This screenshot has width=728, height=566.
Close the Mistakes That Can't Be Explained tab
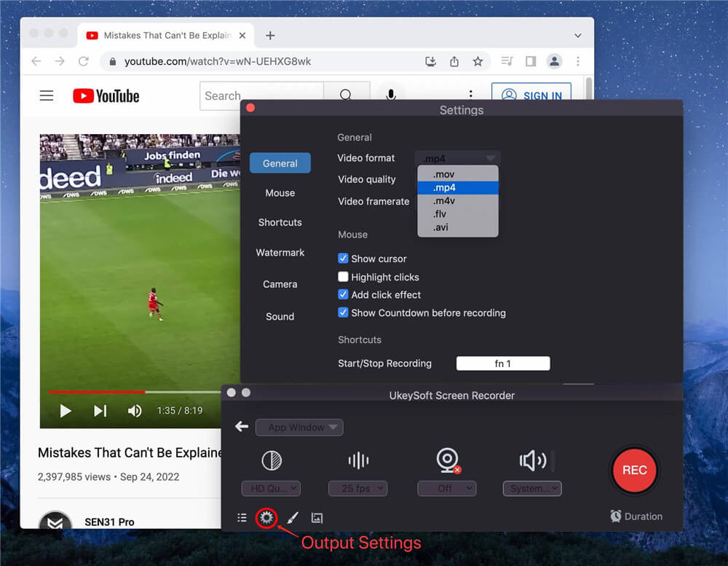(242, 35)
